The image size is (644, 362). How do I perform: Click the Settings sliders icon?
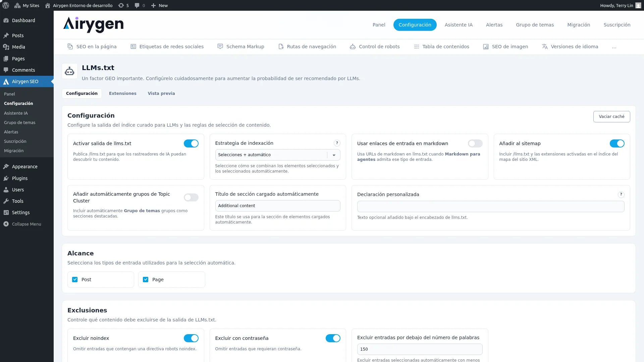6,213
